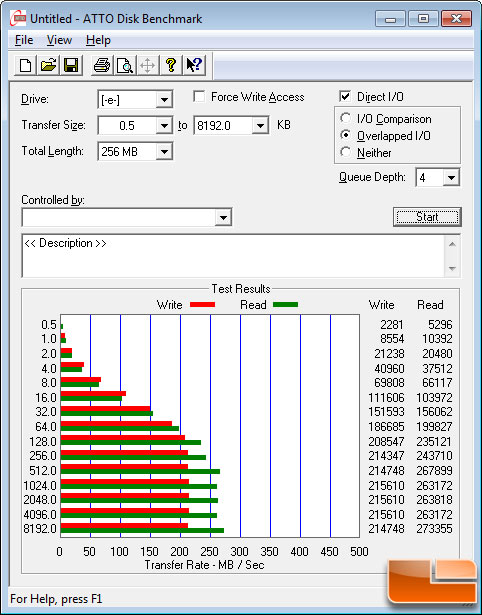Click the red write bar for 16.0
This screenshot has height=615, width=482.
click(x=93, y=393)
